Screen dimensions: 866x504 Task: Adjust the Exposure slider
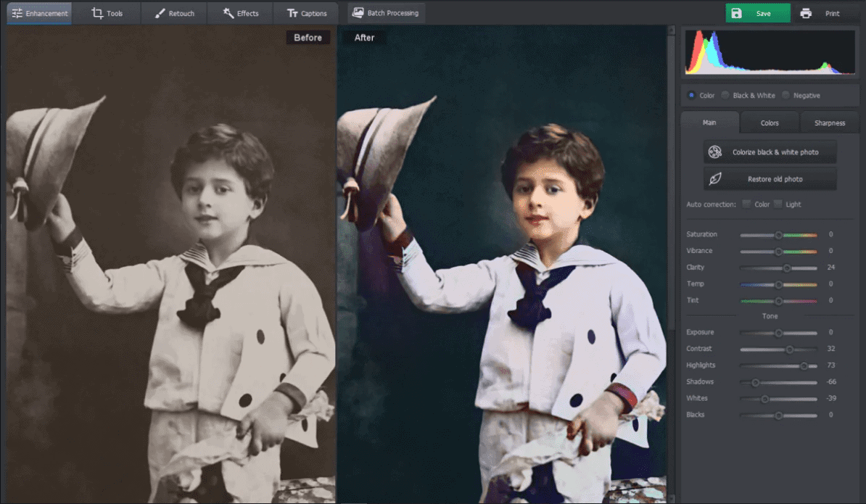tap(778, 333)
